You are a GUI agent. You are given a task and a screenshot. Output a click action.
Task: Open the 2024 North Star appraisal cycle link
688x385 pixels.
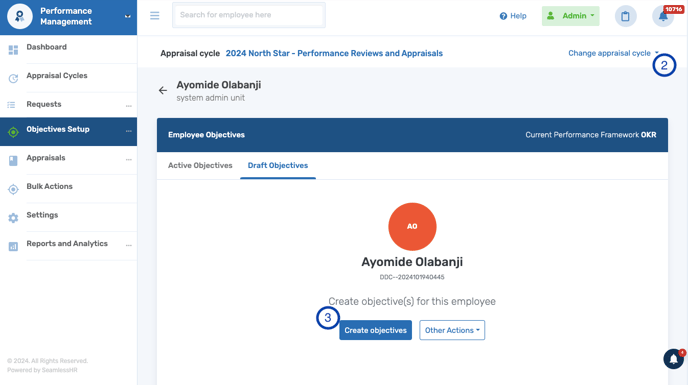click(334, 53)
